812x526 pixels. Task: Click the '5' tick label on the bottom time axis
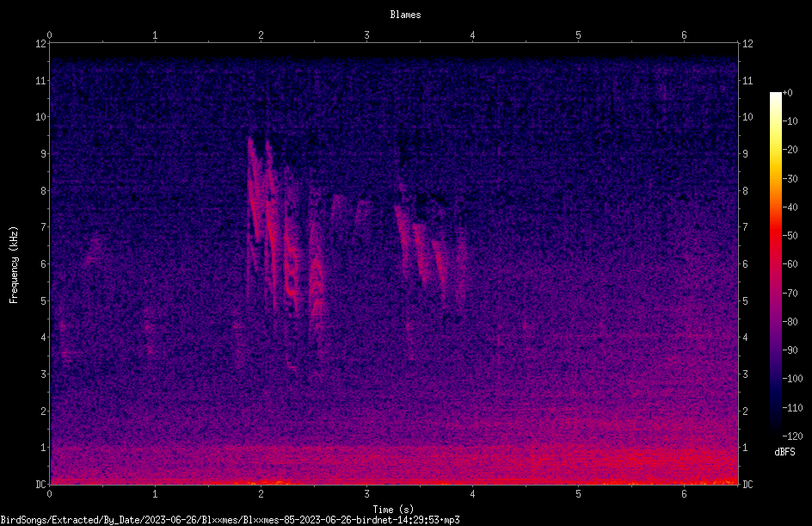coord(578,494)
